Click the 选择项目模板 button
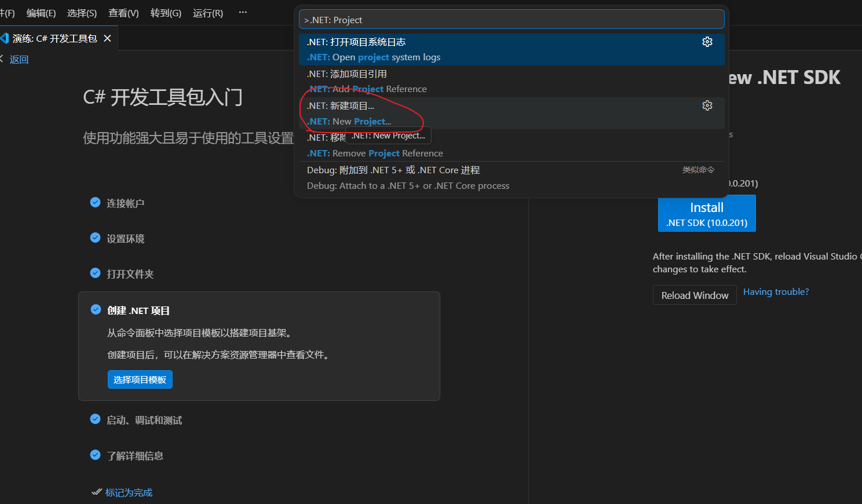Image resolution: width=862 pixels, height=504 pixels. point(140,379)
